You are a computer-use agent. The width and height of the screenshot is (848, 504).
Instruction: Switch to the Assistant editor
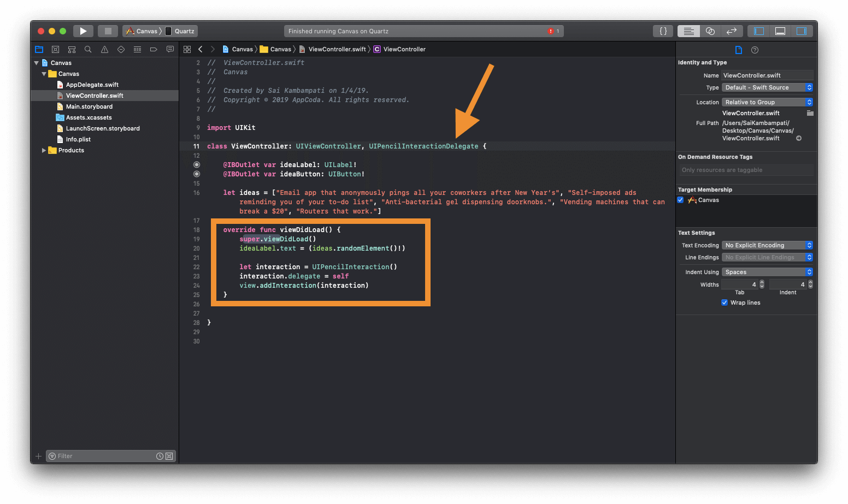(710, 31)
